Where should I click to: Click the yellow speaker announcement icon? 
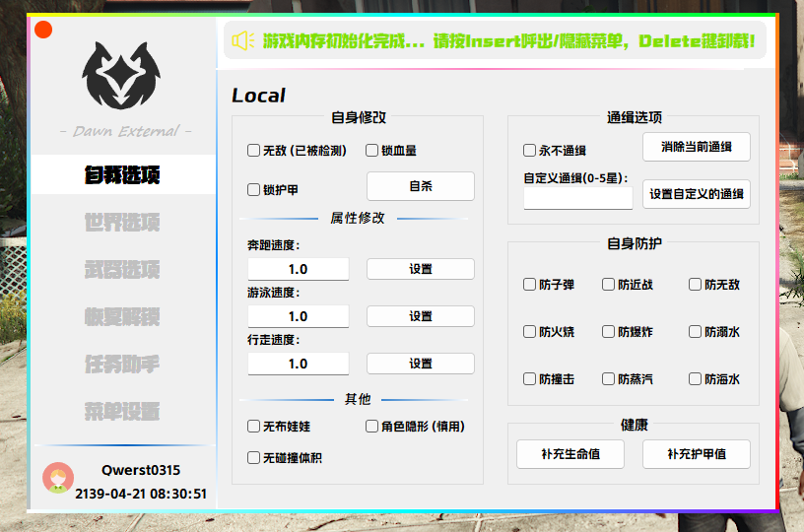[243, 41]
